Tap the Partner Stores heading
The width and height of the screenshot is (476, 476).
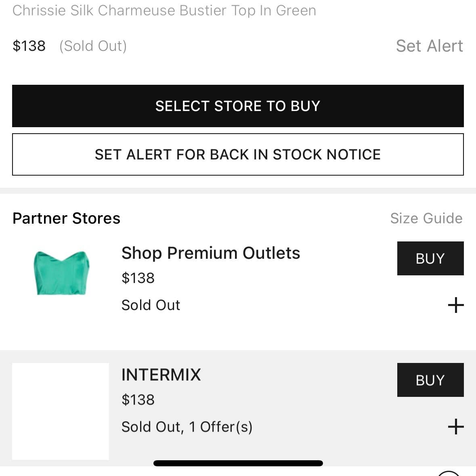tap(67, 218)
